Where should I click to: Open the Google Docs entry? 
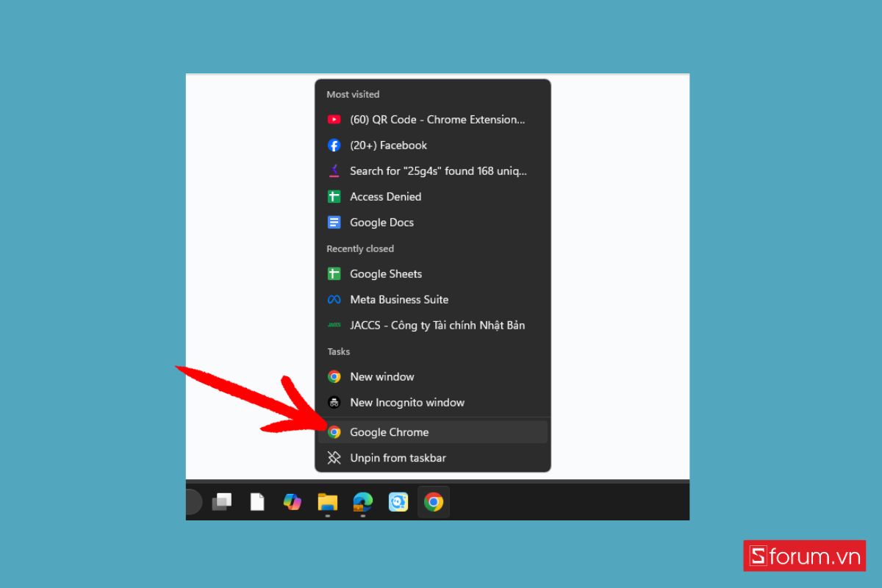click(432, 222)
